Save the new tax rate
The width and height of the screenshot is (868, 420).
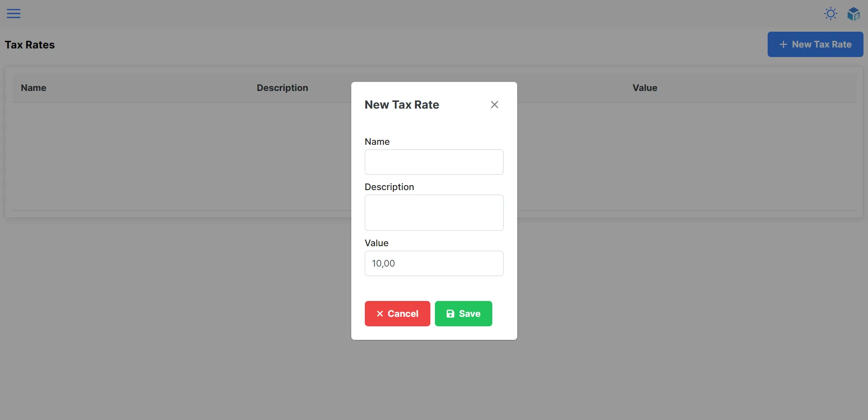pyautogui.click(x=463, y=314)
